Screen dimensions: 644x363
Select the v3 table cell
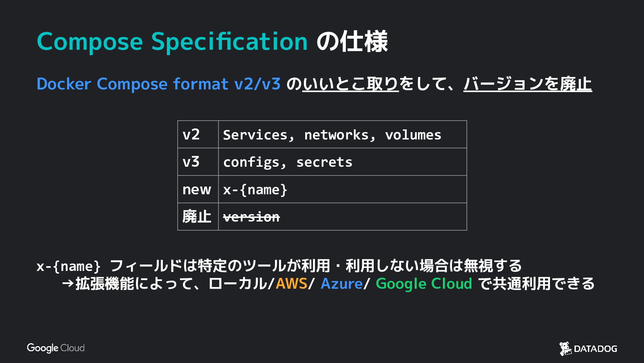click(x=198, y=162)
